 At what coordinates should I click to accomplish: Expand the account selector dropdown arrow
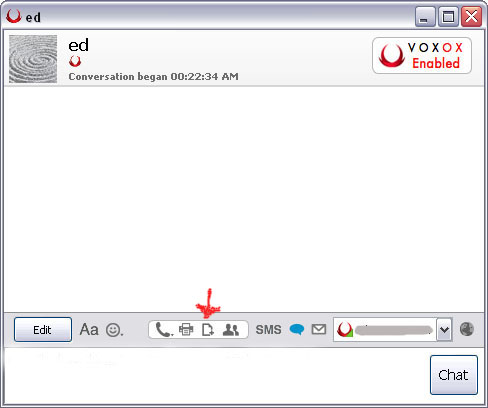click(444, 330)
